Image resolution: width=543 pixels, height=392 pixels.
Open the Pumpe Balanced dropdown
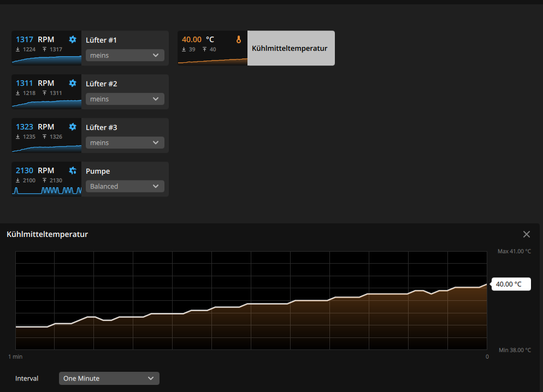125,186
